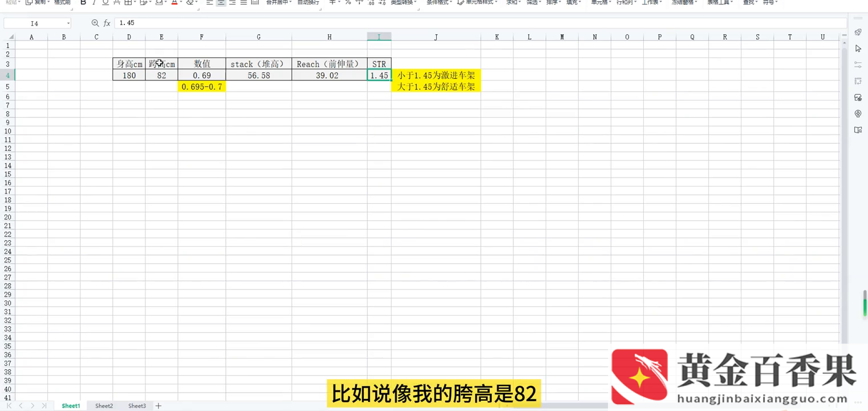Jump to first sheet navigation arrow
This screenshot has height=411, width=868.
pyautogui.click(x=9, y=406)
